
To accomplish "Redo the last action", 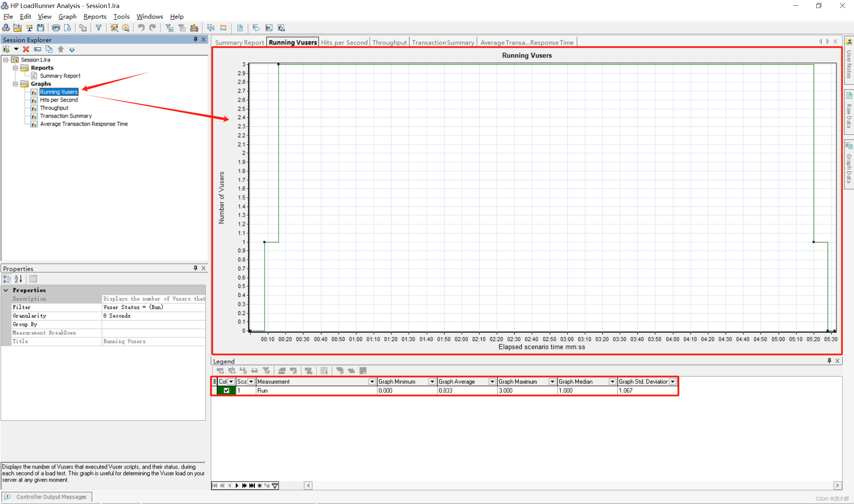I will (152, 27).
